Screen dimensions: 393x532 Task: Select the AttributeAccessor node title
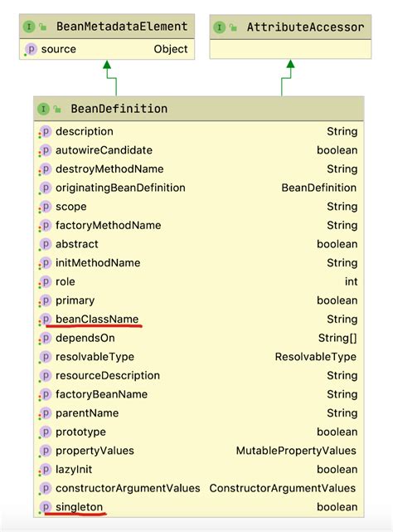(290, 27)
